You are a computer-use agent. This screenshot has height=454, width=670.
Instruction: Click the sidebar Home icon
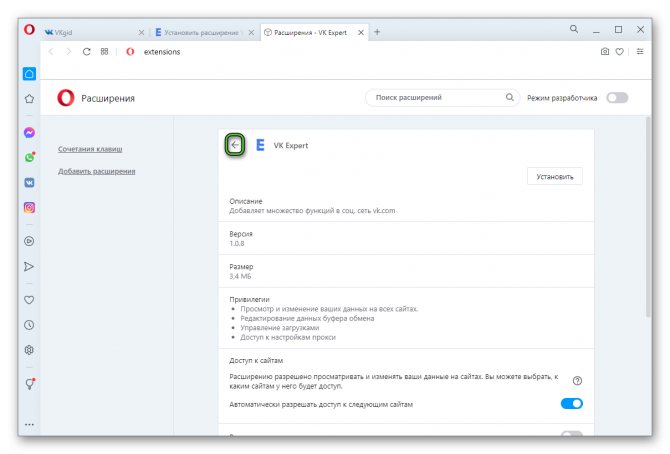(29, 74)
